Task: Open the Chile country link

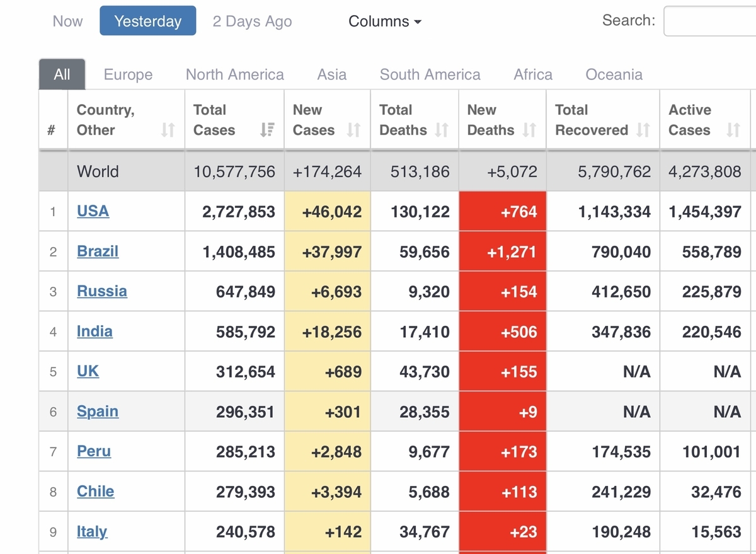Action: point(96,492)
